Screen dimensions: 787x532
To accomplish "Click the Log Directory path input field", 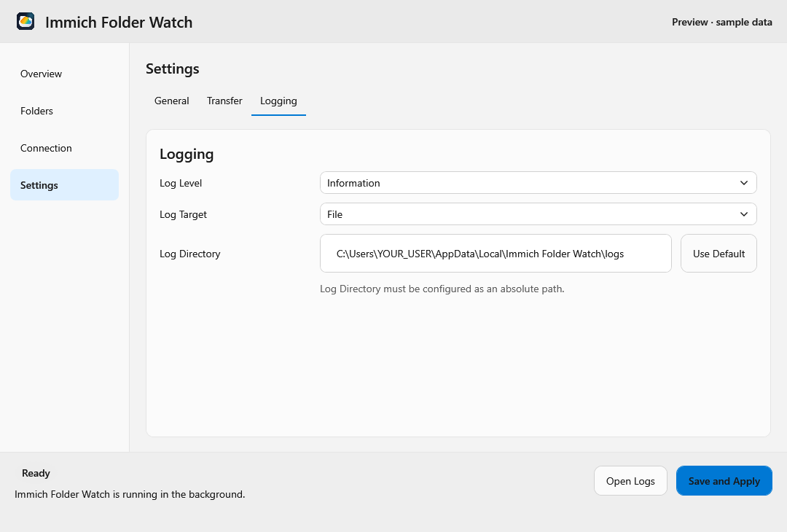I will 496,254.
